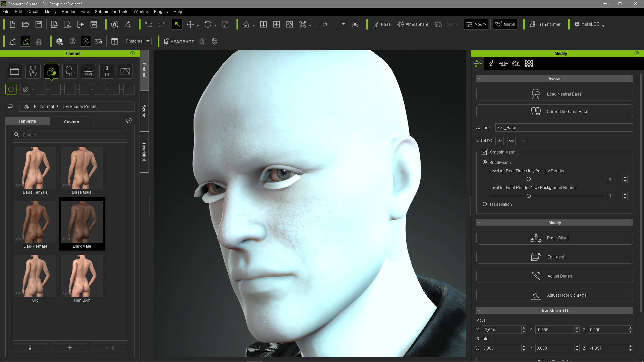Click Convert to Game Base
This screenshot has height=362, width=644.
tap(554, 111)
